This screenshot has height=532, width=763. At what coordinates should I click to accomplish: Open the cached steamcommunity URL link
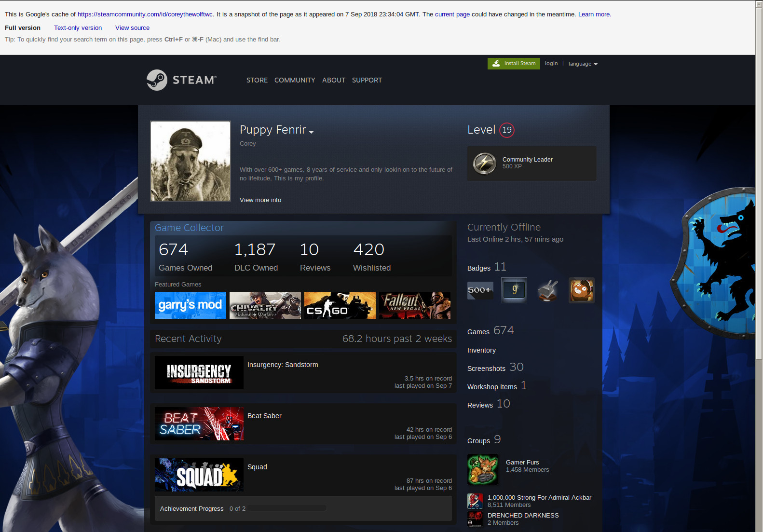tap(145, 14)
